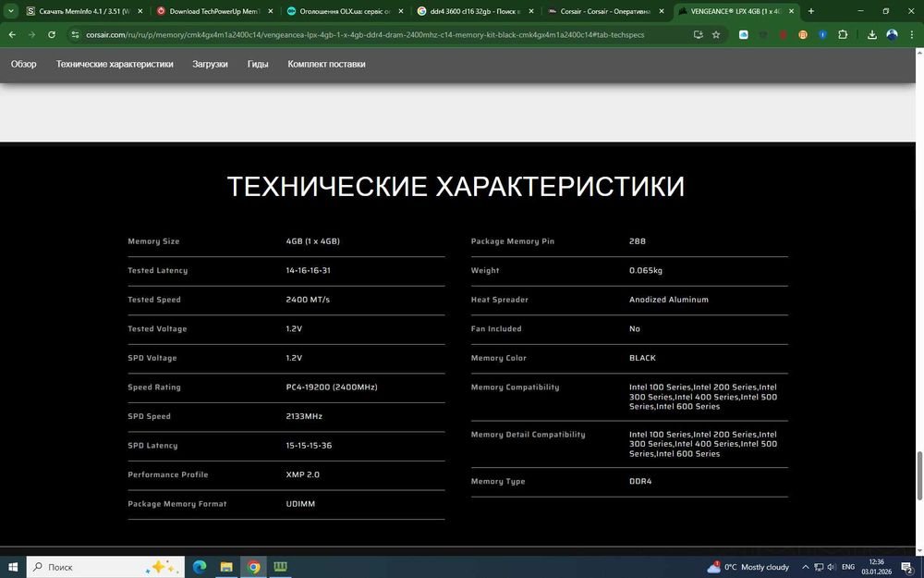The image size is (924, 578).
Task: Switch to the Corsair Оперативна tab
Action: point(606,11)
